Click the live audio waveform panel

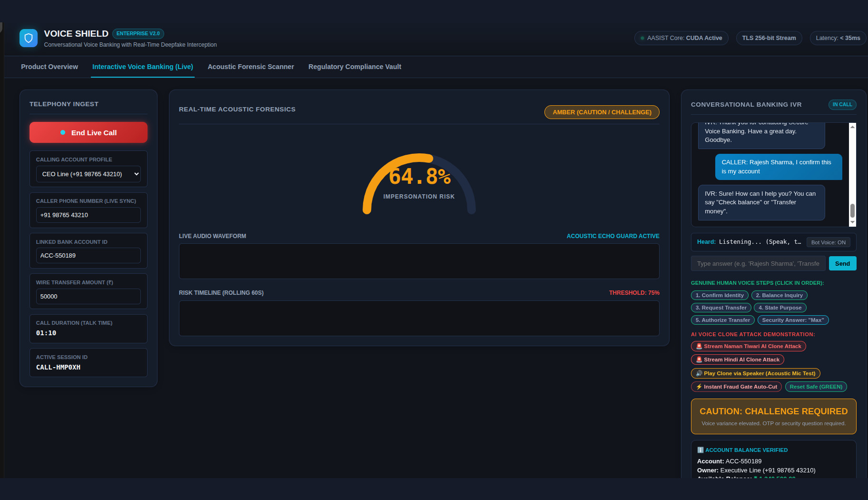tap(419, 261)
